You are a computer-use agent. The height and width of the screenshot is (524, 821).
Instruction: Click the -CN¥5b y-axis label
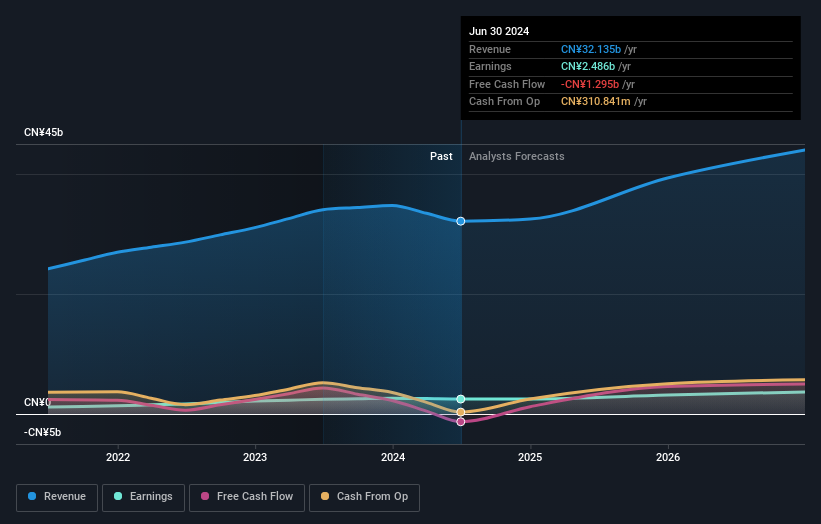pos(42,432)
